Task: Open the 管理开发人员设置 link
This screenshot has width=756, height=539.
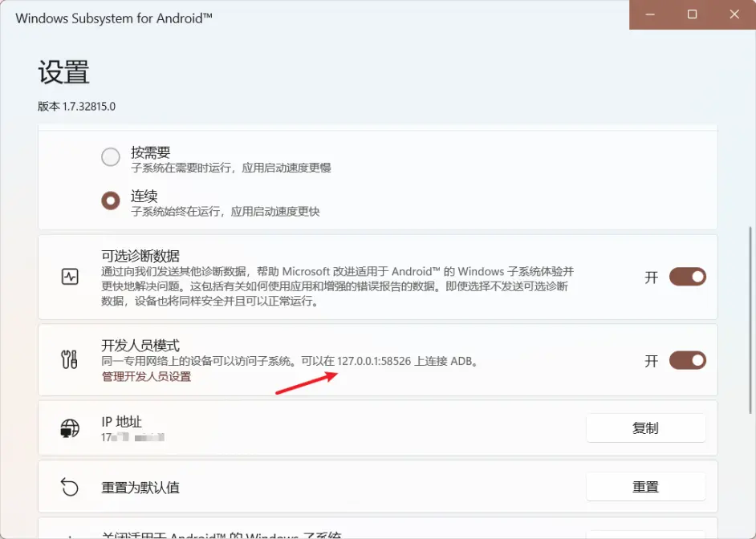Action: [147, 376]
